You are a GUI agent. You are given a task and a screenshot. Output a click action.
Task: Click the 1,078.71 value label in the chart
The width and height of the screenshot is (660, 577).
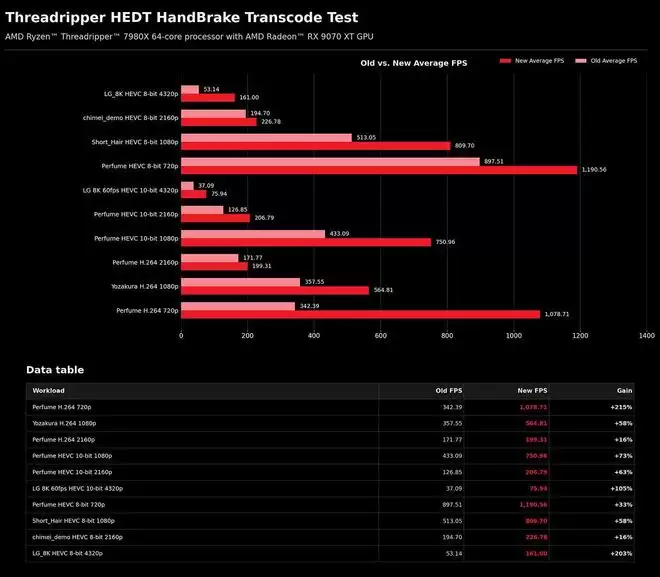(557, 314)
